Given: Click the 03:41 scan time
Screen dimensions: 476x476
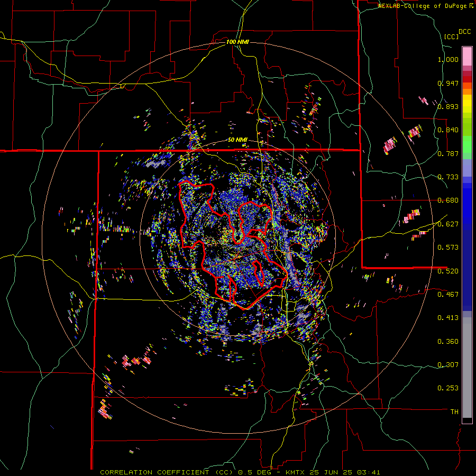Looking at the screenshot, I should [x=370, y=472].
